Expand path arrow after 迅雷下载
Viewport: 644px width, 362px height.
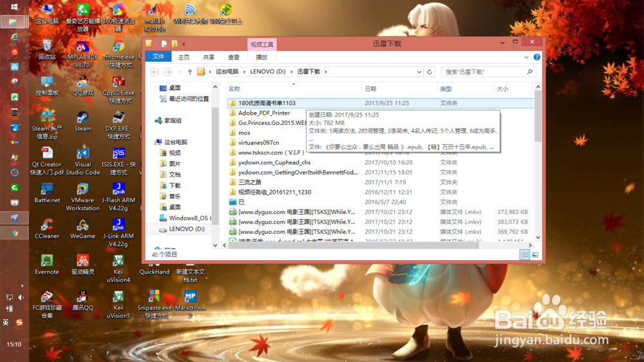click(326, 72)
